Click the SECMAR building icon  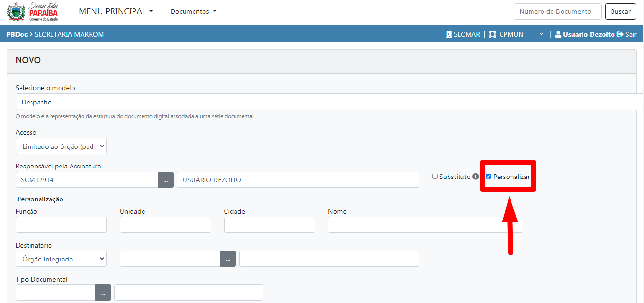pos(449,34)
